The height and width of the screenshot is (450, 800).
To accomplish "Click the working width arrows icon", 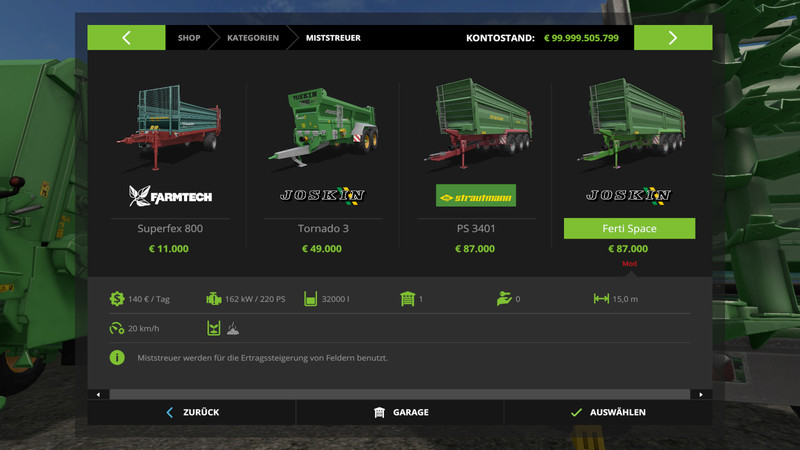I will tap(601, 298).
